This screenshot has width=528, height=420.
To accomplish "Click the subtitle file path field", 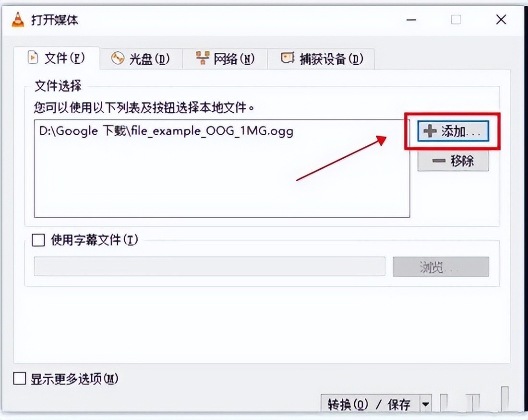I will coord(209,267).
